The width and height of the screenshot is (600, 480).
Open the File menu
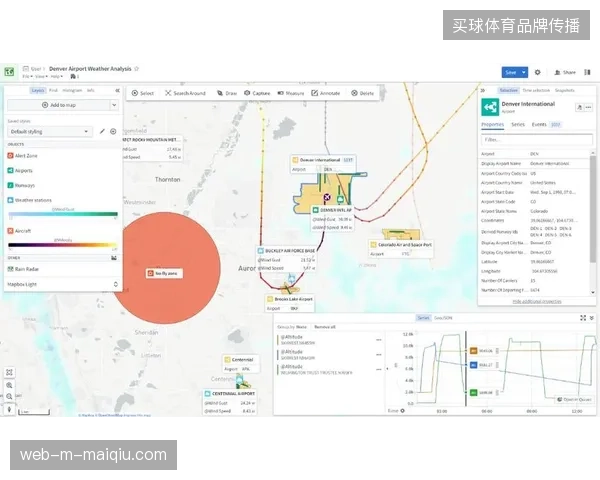(27, 77)
